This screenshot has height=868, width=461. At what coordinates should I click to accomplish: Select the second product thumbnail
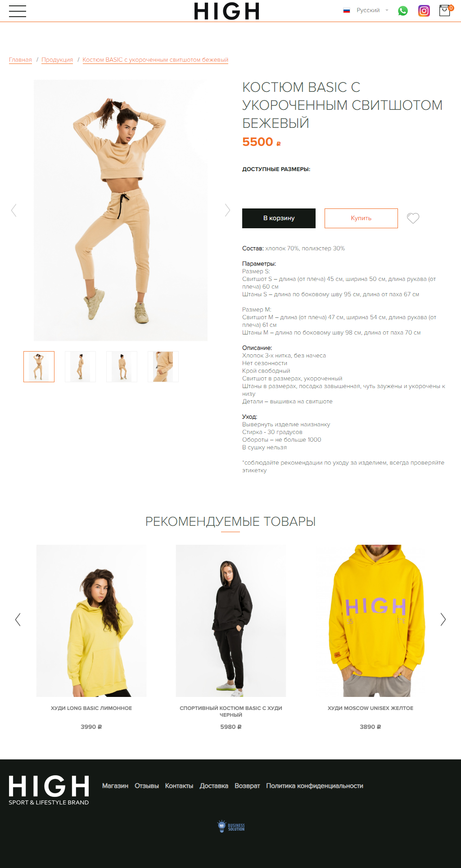click(81, 367)
